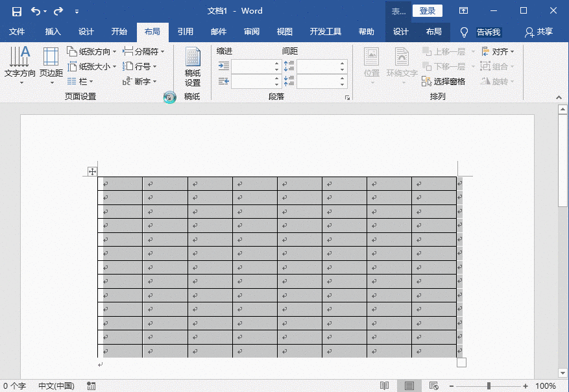The width and height of the screenshot is (569, 392).
Task: Open the 纸张方向 (Orientation) dropdown
Action: point(97,51)
